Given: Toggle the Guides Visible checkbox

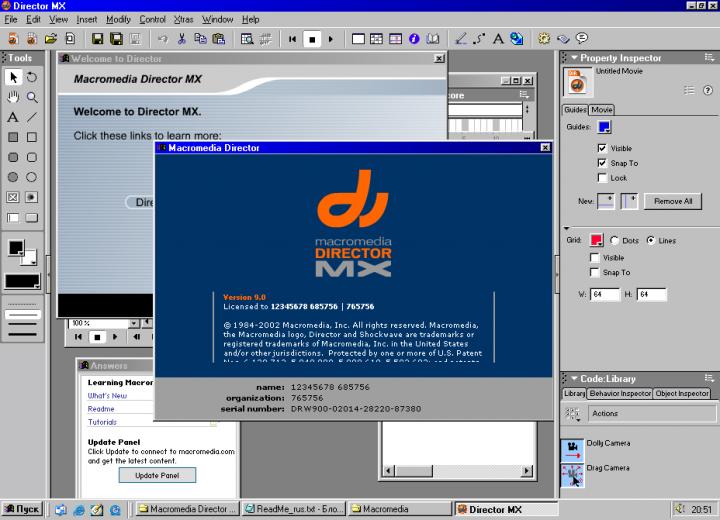Looking at the screenshot, I should 602,148.
